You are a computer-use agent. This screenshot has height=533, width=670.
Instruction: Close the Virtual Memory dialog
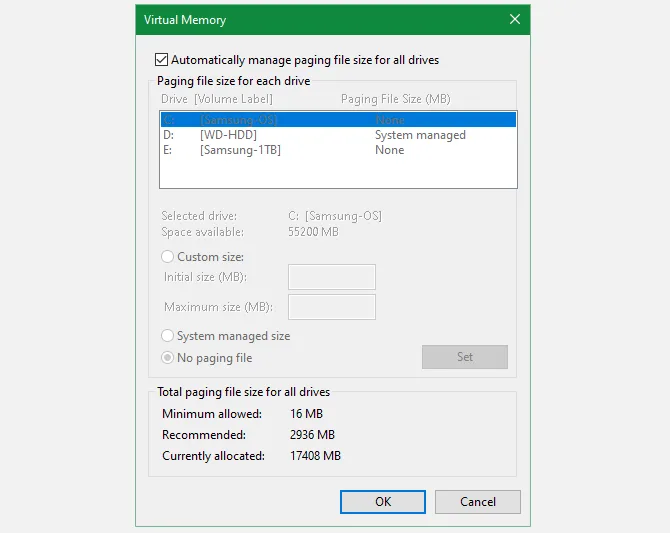[515, 19]
